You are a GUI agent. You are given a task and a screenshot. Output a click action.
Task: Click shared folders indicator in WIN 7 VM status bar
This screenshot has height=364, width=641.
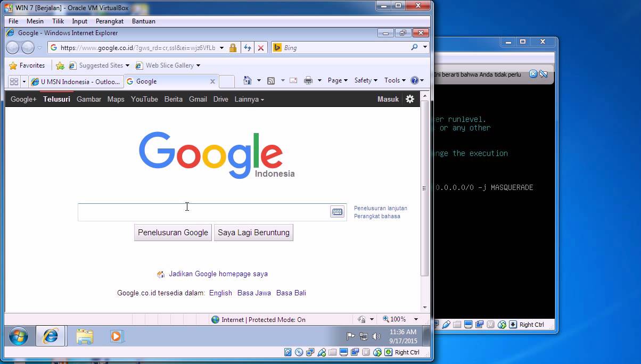(333, 352)
